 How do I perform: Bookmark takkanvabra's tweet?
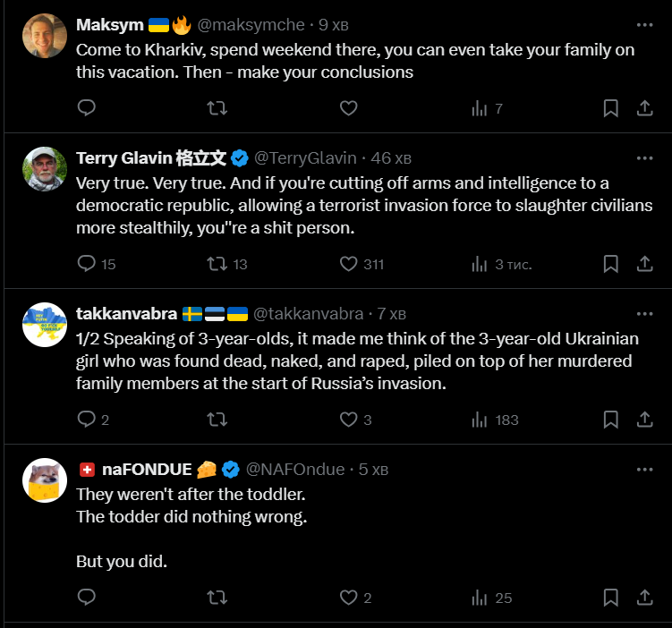tap(611, 420)
